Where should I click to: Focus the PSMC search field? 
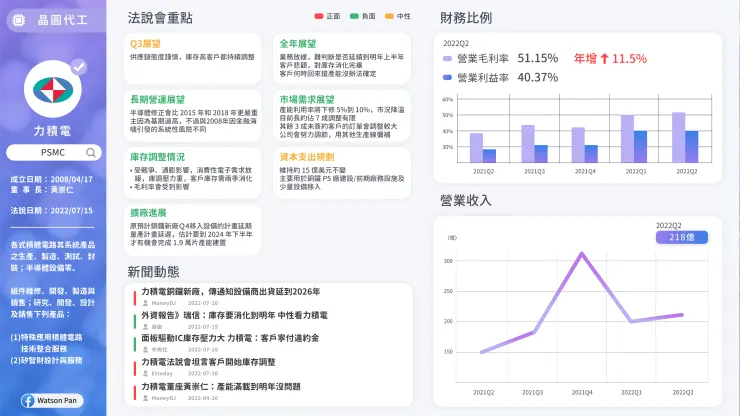click(x=54, y=153)
